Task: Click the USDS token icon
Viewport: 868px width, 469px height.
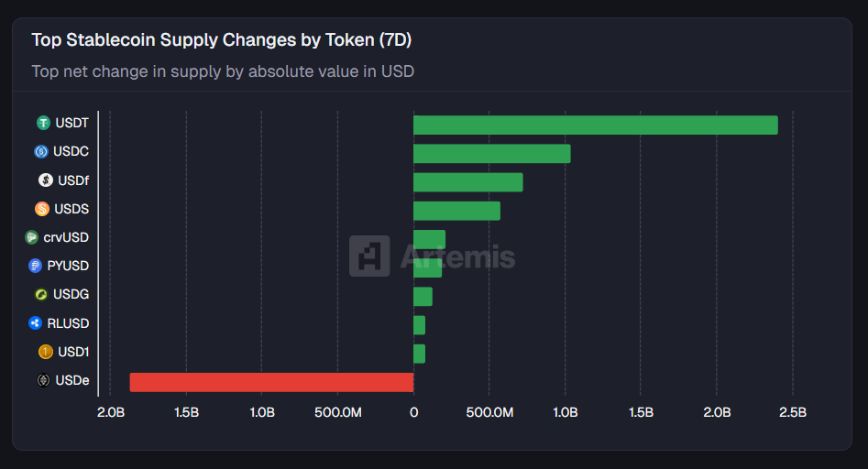Action: 42,209
